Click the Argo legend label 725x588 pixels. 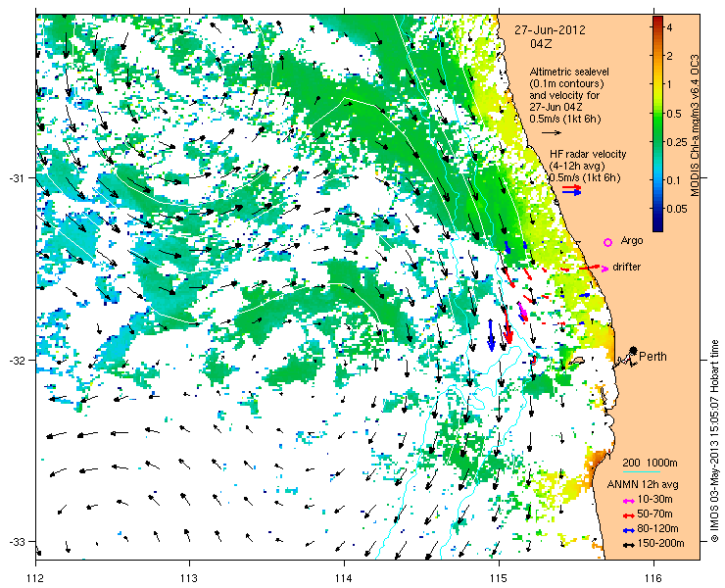click(632, 241)
